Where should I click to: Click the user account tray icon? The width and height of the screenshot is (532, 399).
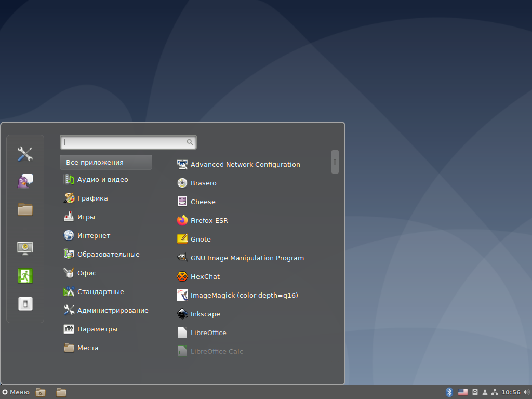point(485,392)
